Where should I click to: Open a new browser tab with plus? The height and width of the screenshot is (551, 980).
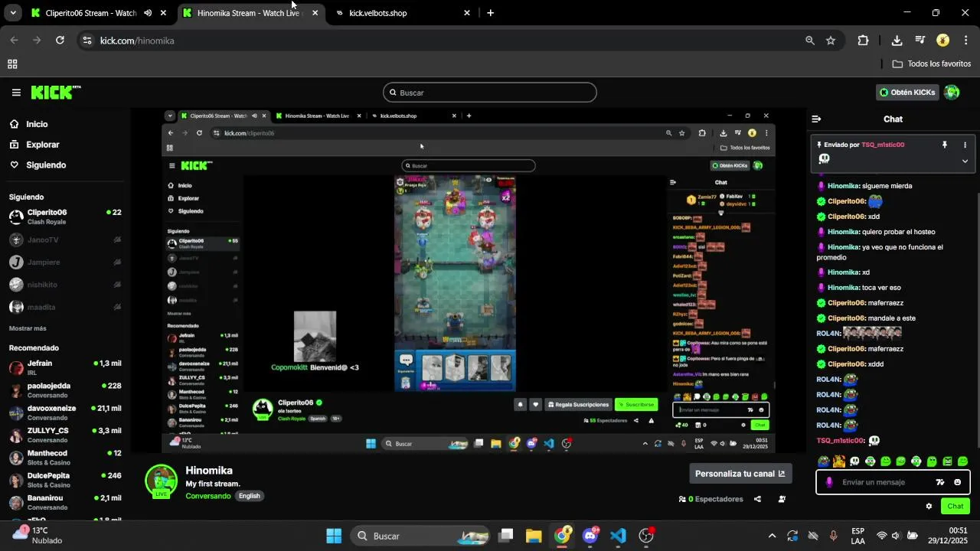(x=490, y=13)
